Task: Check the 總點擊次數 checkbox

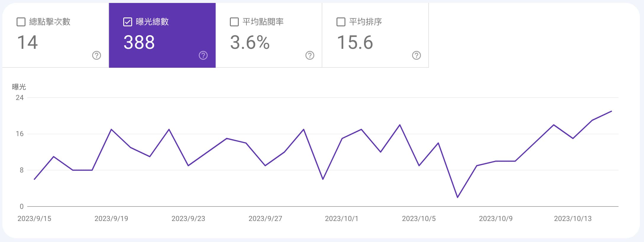Action: pos(21,22)
